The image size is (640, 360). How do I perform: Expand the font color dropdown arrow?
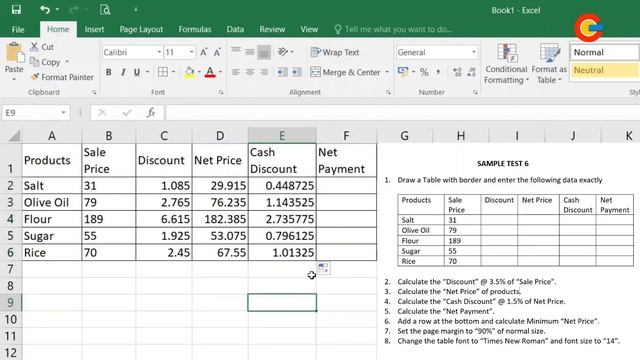pos(220,72)
